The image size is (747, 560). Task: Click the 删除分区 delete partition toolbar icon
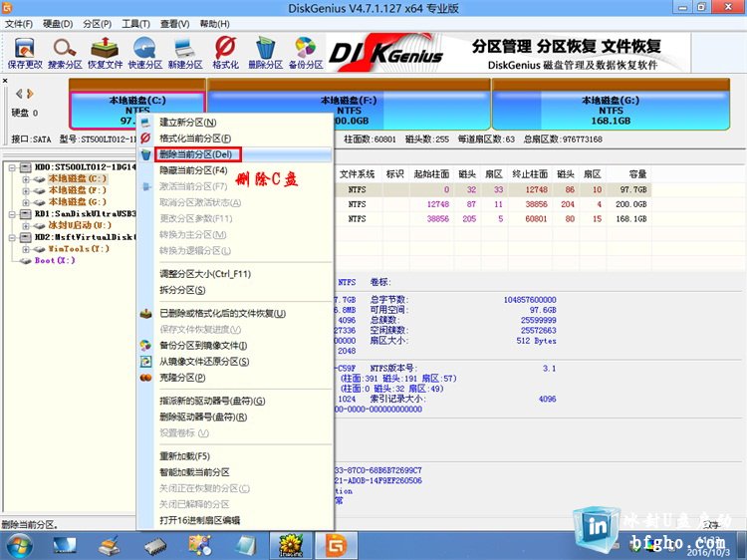coord(265,54)
